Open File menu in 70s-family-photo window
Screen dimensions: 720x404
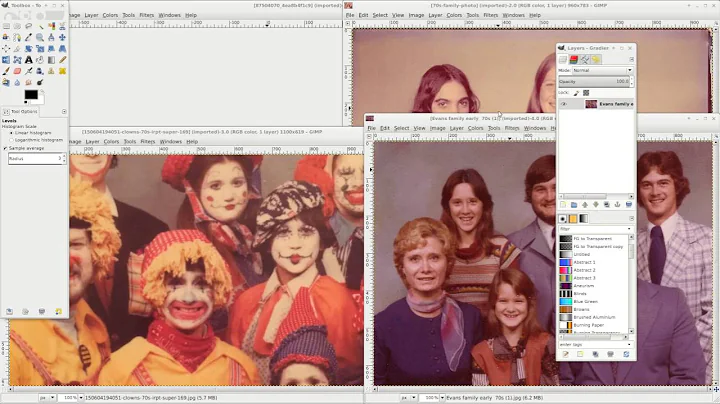350,15
